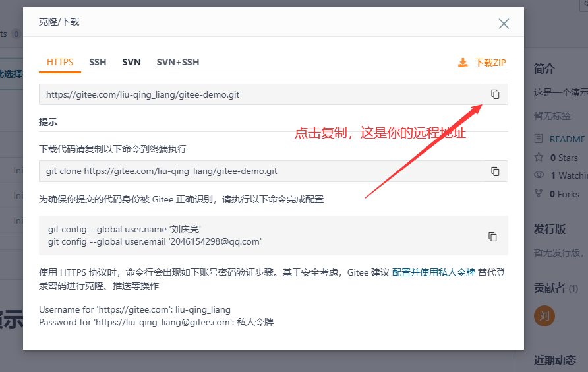Viewport: 588px width, 372px height.
Task: Click the Watching eye icon
Action: point(539,175)
